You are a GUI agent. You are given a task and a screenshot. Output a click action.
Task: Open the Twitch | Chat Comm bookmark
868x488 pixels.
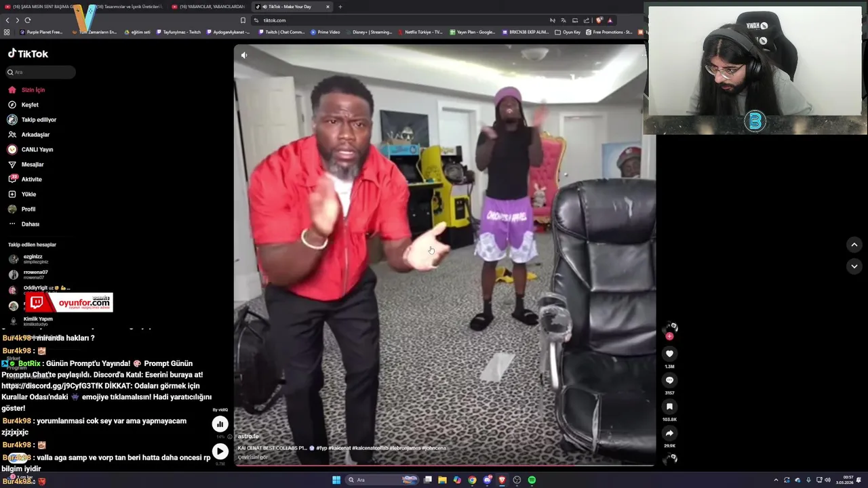281,32
